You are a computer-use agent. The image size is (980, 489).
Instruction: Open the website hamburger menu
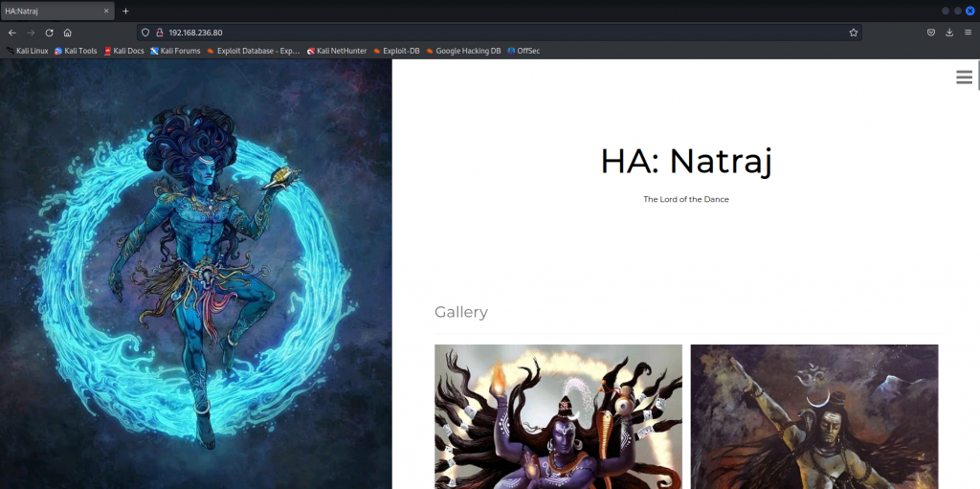click(964, 77)
